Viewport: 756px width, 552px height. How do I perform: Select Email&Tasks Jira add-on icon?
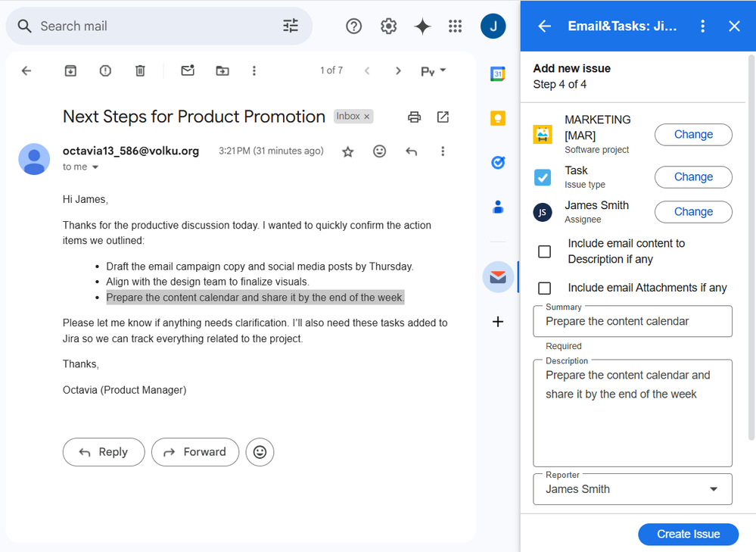tap(498, 277)
